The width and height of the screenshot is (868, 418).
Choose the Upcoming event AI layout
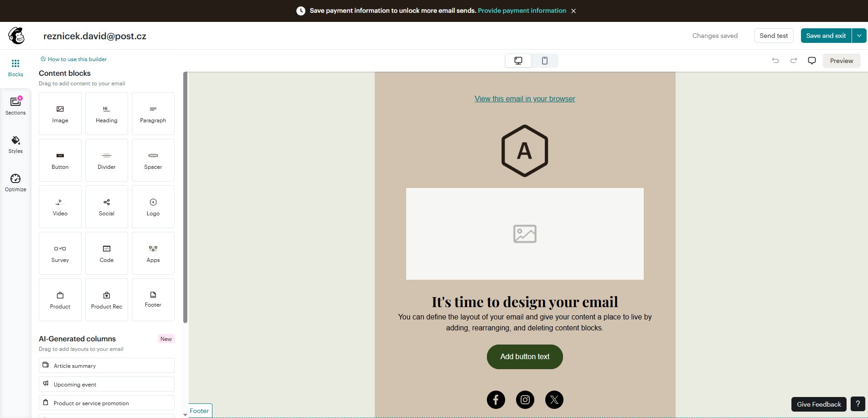[x=107, y=384]
